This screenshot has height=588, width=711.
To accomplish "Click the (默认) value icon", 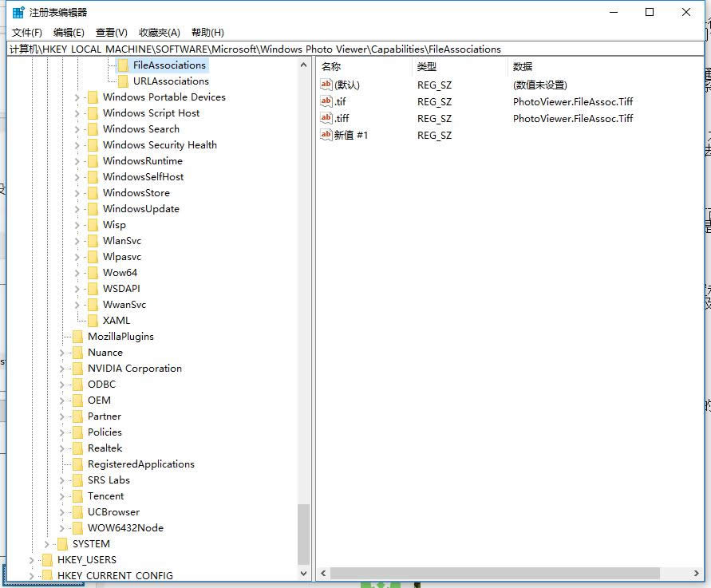I will click(326, 85).
